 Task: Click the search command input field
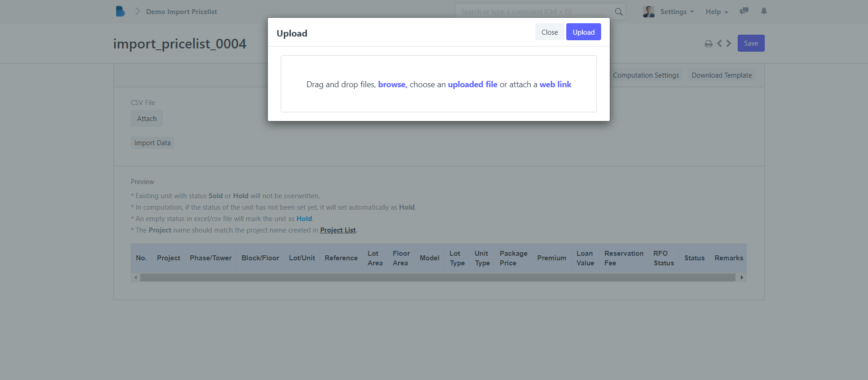click(535, 12)
